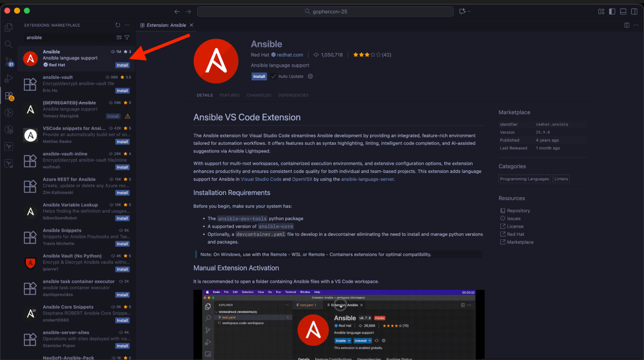This screenshot has width=644, height=360.
Task: Open the Issues resource link
Action: tap(514, 218)
